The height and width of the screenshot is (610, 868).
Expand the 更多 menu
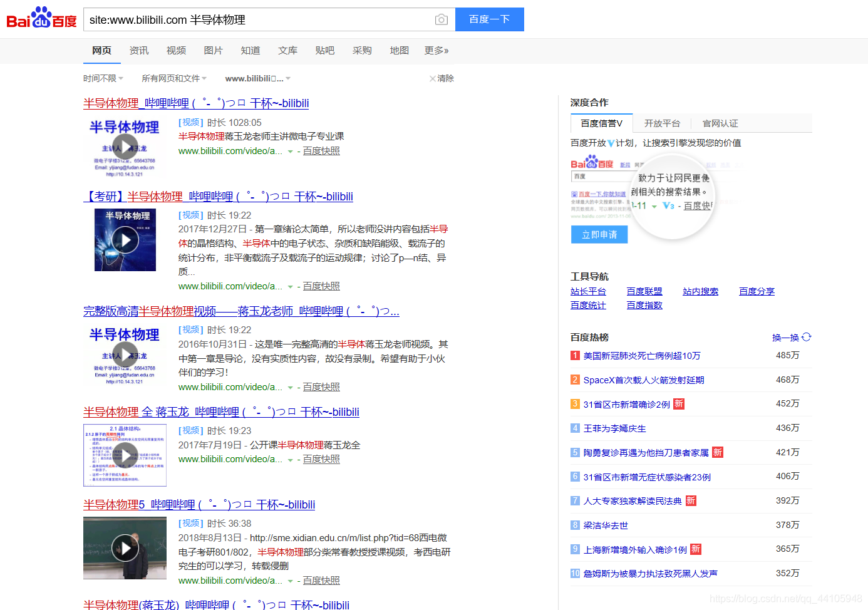point(437,50)
